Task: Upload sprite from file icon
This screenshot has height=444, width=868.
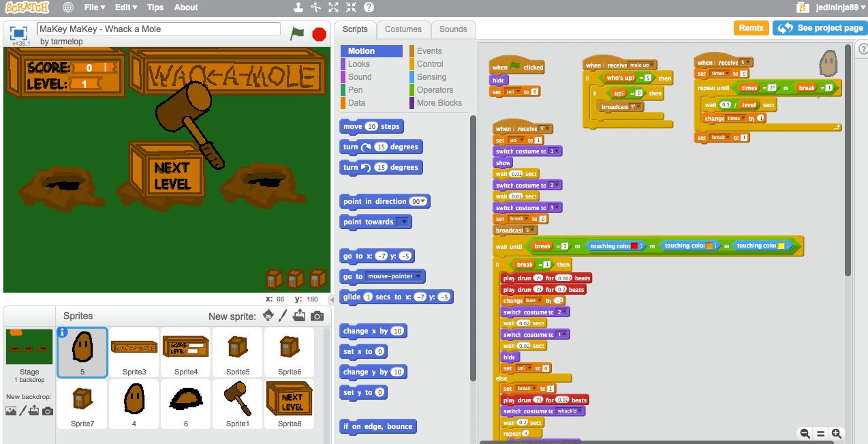Action: tap(298, 316)
